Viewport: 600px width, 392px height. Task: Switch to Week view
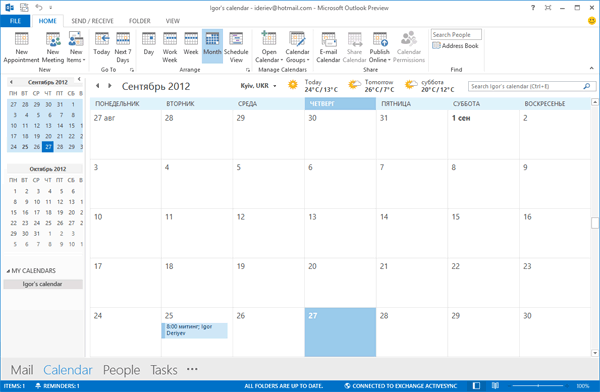pyautogui.click(x=191, y=44)
